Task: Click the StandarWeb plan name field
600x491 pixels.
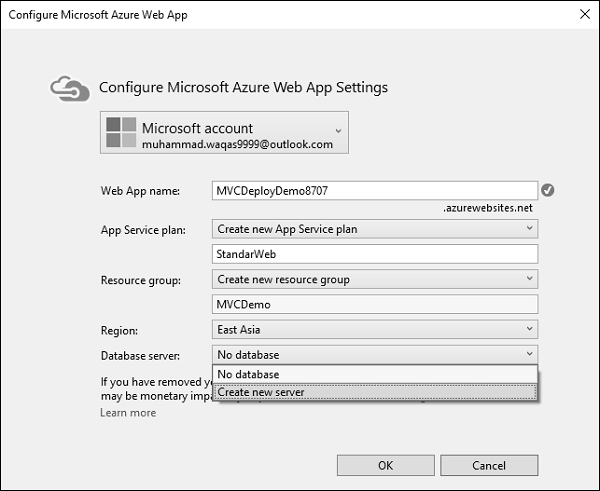Action: (375, 254)
